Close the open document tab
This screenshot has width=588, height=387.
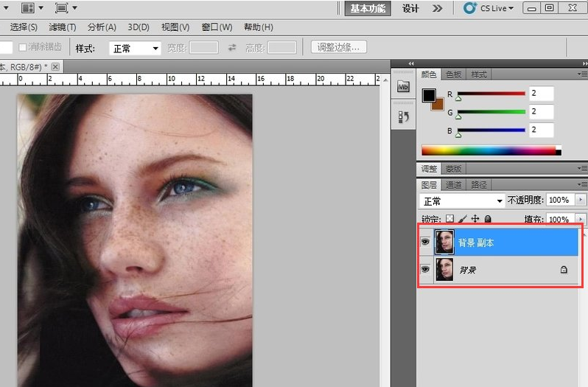click(55, 66)
